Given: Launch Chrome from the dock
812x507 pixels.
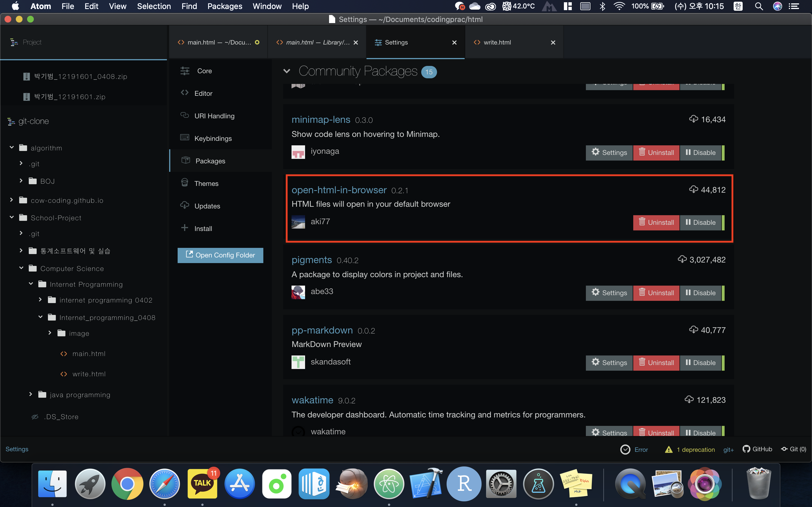Looking at the screenshot, I should pos(127,484).
